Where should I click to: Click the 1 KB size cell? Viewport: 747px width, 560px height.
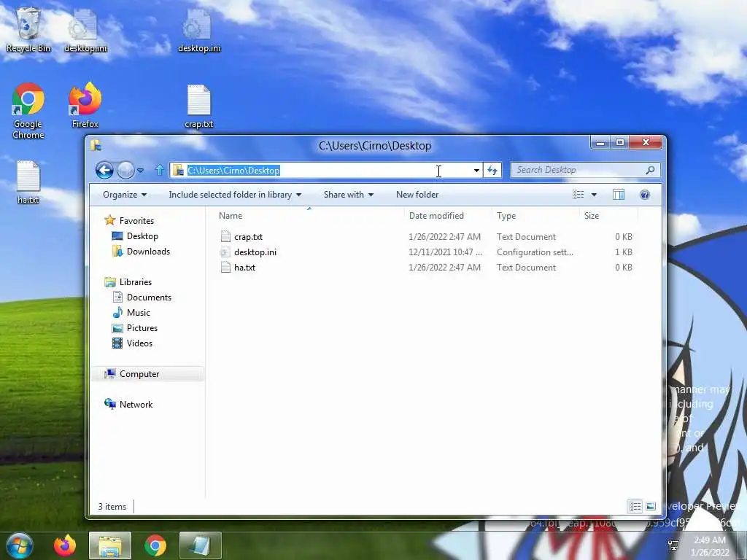(x=623, y=252)
